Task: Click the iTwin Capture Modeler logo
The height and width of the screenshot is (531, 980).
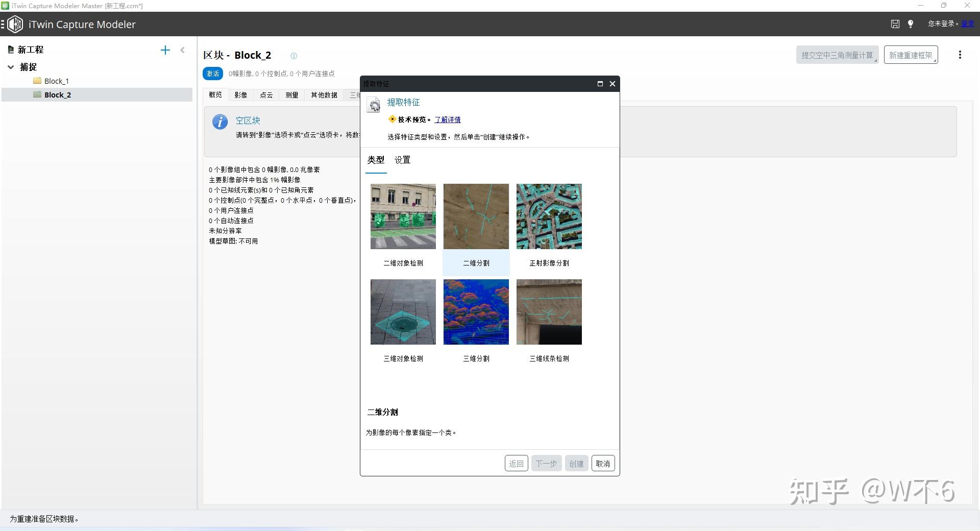Action: (15, 24)
